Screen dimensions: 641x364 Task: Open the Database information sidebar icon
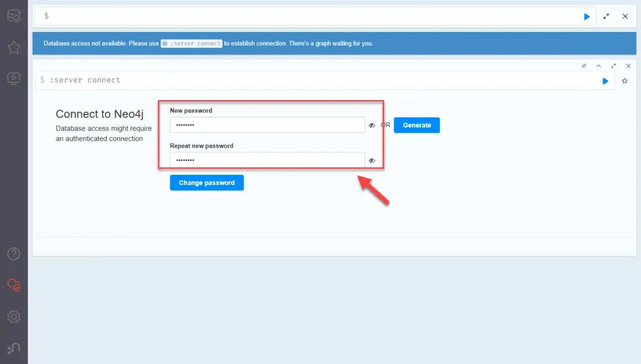[x=14, y=16]
